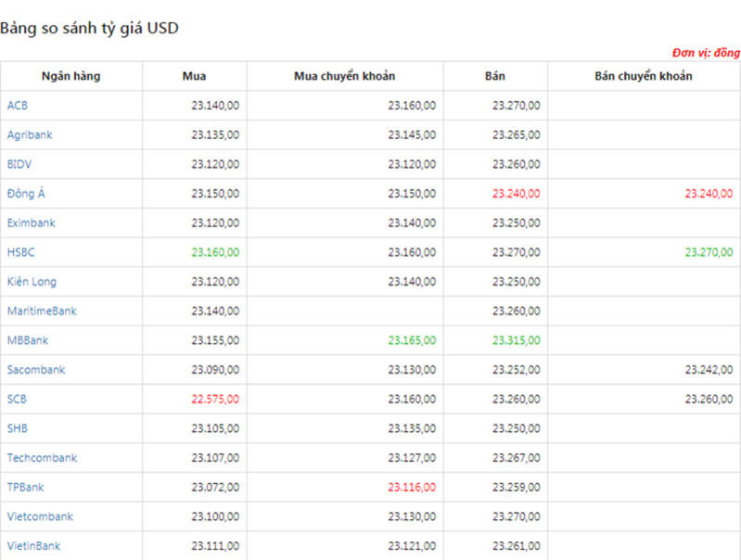Viewport: 741px width, 560px height.
Task: Open the Eximbank link
Action: click(x=32, y=223)
